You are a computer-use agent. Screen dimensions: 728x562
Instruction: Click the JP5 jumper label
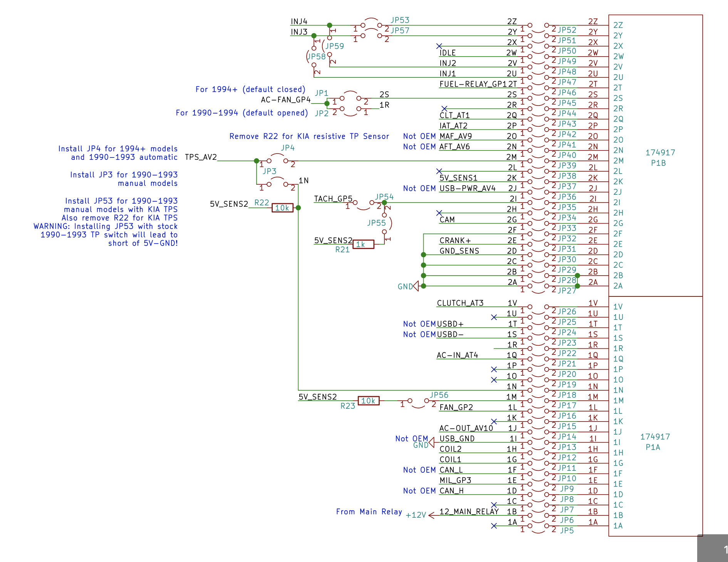(x=567, y=530)
